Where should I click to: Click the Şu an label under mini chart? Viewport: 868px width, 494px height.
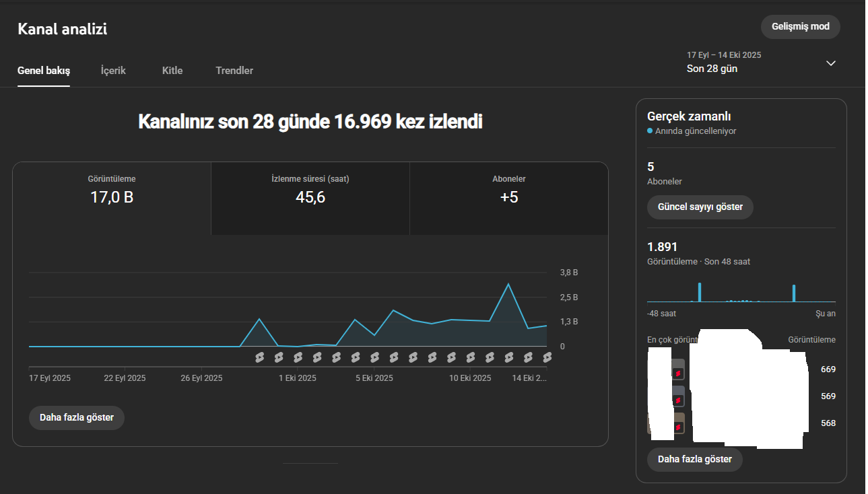click(x=826, y=314)
